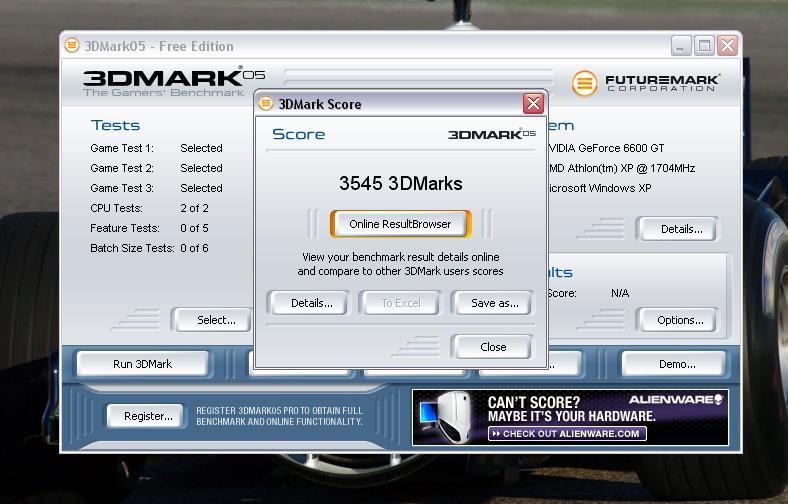Close the score dialog with the Close button
The image size is (788, 504).
click(492, 347)
